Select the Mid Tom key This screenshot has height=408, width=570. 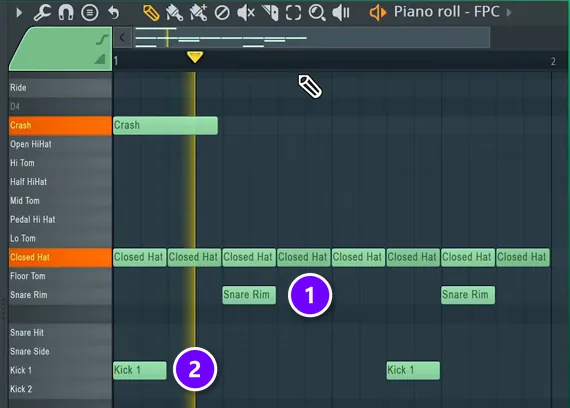point(60,201)
